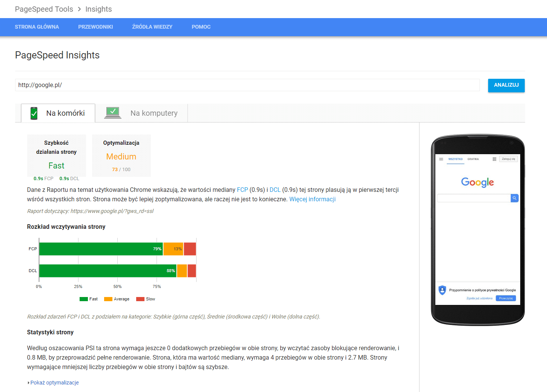This screenshot has height=392, width=547.
Task: Click the mobile phone icon with checkmark
Action: click(x=34, y=113)
